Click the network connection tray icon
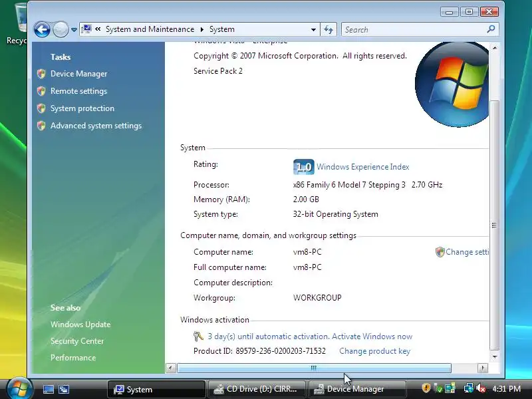The image size is (532, 399). point(469,388)
